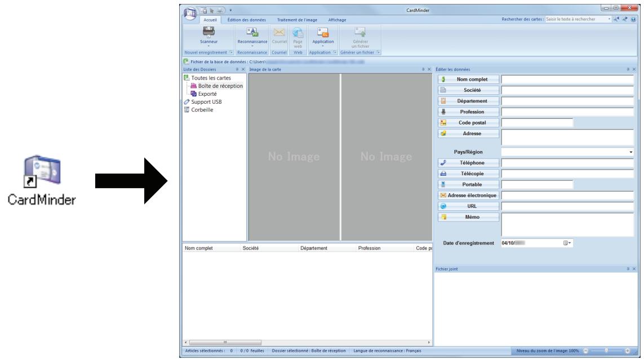The width and height of the screenshot is (644, 359).
Task: Click the Nom complet field button
Action: [468, 79]
